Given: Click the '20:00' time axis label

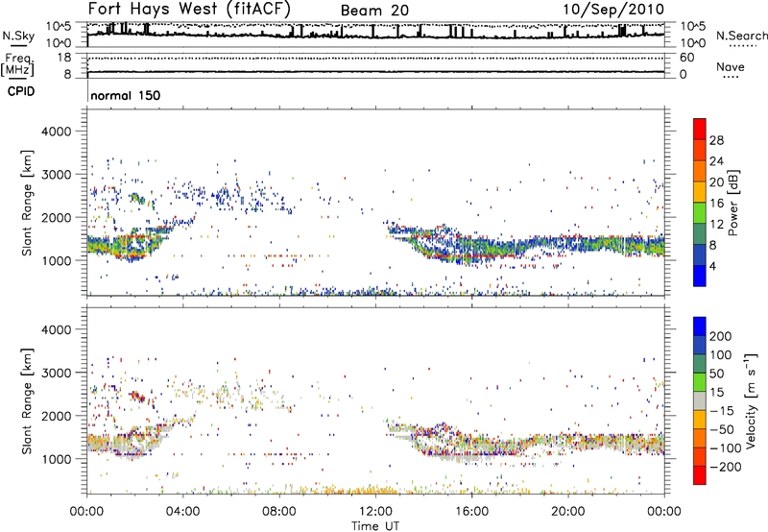Looking at the screenshot, I should [568, 512].
